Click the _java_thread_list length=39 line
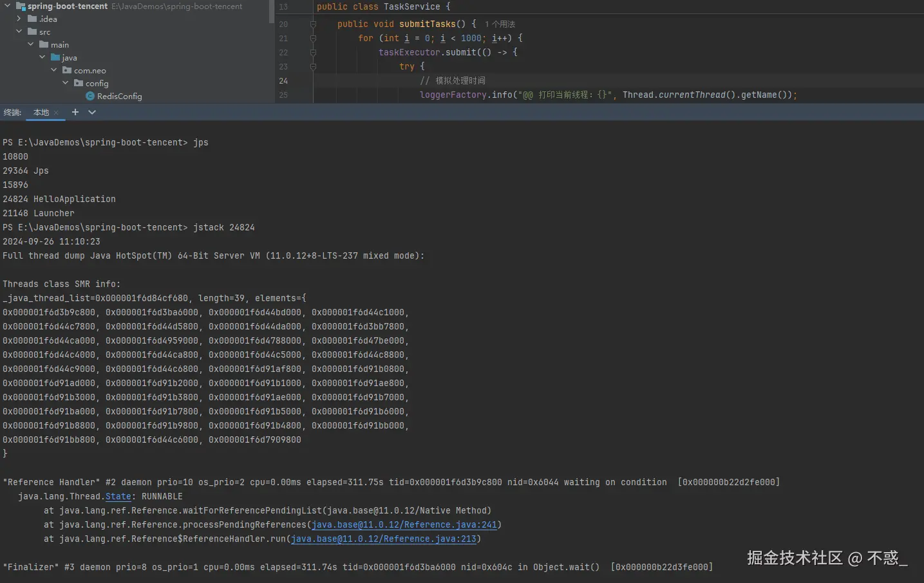Screen dimensions: 924x583 click(155, 298)
